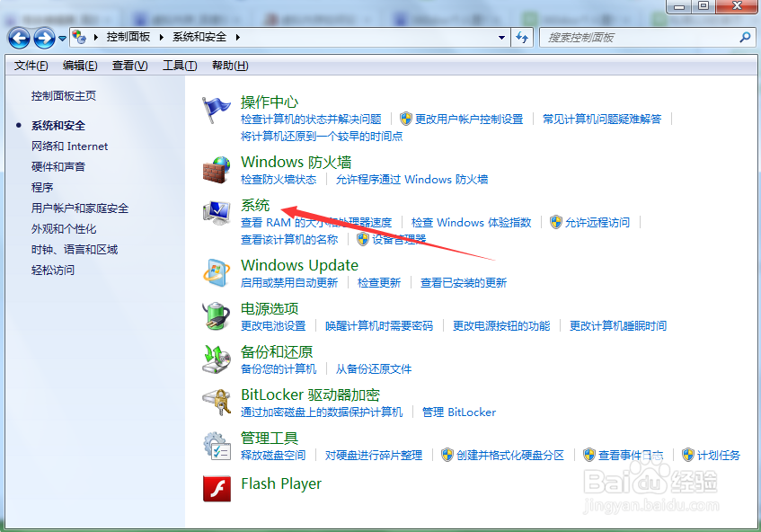761x532 pixels.
Task: Select 网络和 Internet in sidebar
Action: click(69, 146)
